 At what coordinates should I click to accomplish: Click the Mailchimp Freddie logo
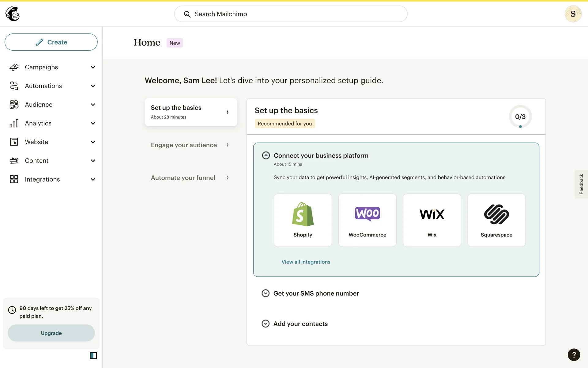[13, 14]
